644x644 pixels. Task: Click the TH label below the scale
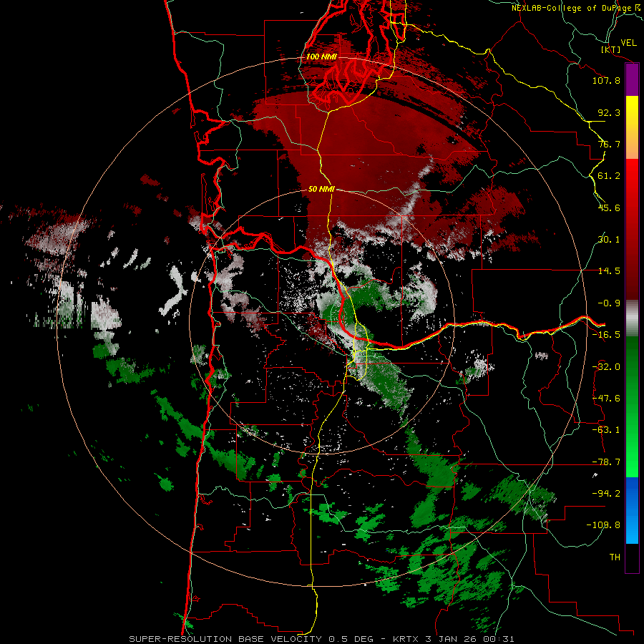tap(615, 557)
